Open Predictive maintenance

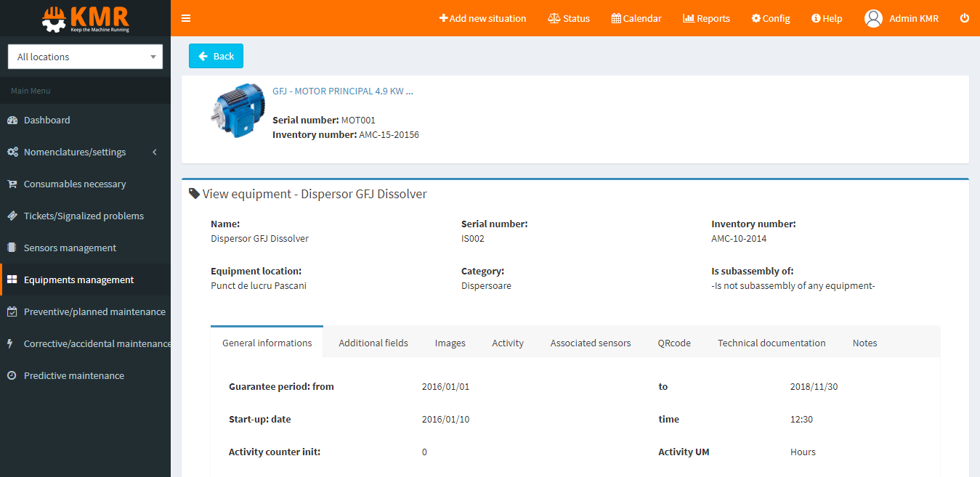(85, 375)
